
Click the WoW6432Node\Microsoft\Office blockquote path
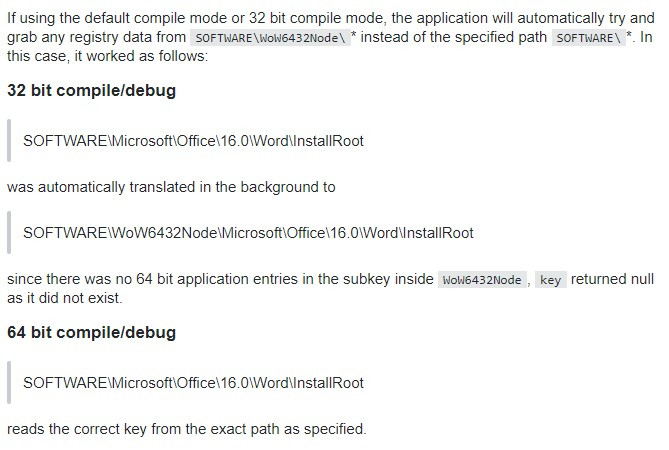coord(248,233)
